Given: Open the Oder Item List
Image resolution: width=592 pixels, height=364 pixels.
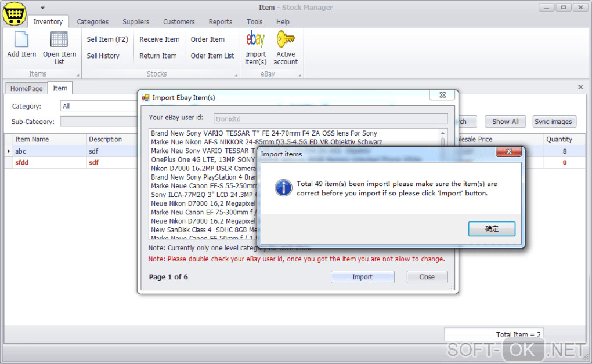Looking at the screenshot, I should 212,56.
